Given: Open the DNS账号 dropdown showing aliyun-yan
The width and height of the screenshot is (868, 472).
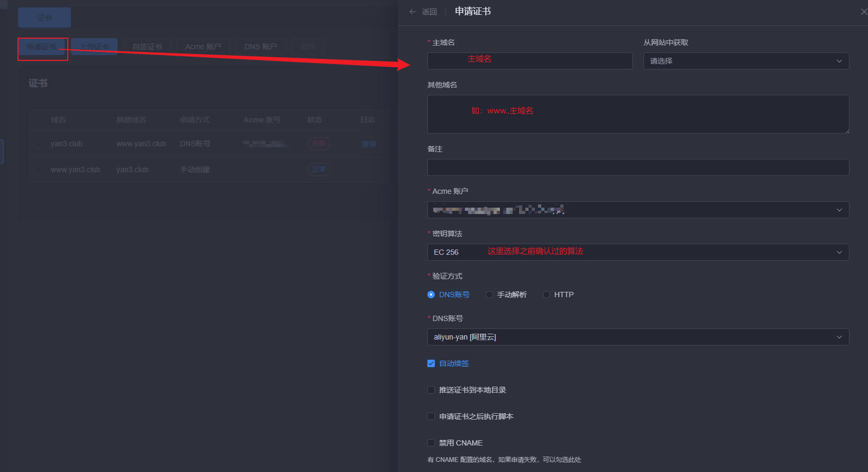Looking at the screenshot, I should (x=638, y=337).
